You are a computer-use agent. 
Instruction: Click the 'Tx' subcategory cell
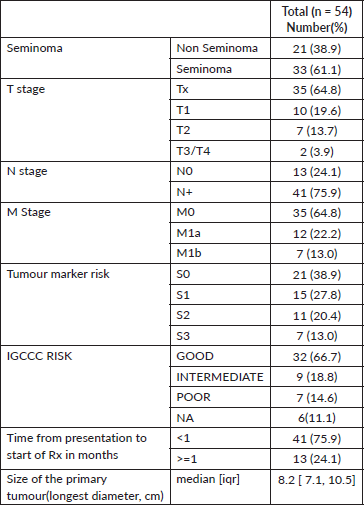[x=220, y=89]
